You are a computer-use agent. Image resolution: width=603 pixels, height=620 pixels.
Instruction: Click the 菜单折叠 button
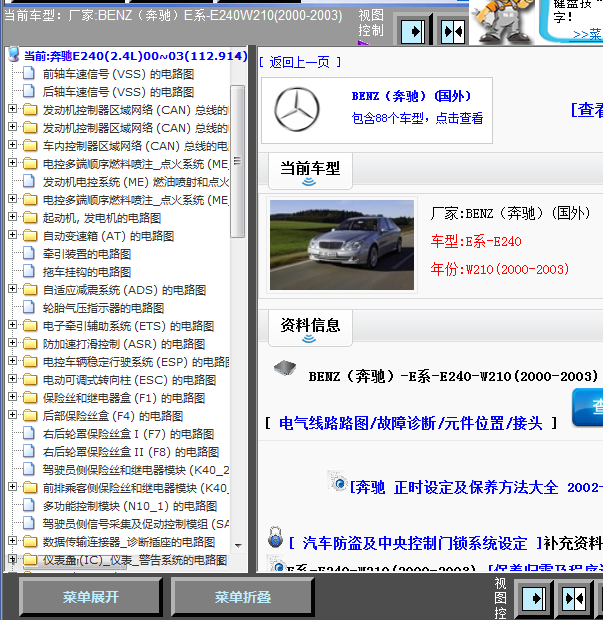pyautogui.click(x=243, y=597)
